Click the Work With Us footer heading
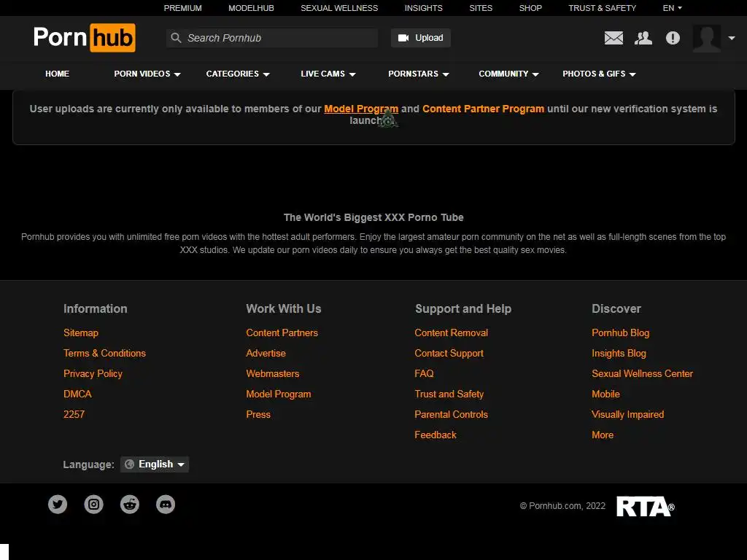This screenshot has width=747, height=560. [x=284, y=308]
